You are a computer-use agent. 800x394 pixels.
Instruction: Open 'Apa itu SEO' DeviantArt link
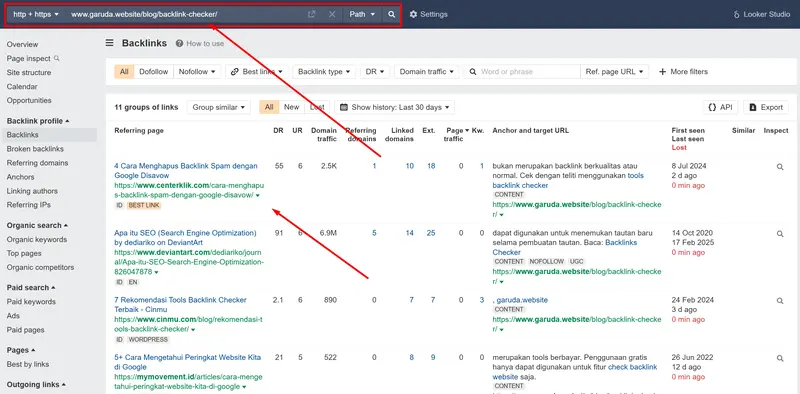coord(185,238)
